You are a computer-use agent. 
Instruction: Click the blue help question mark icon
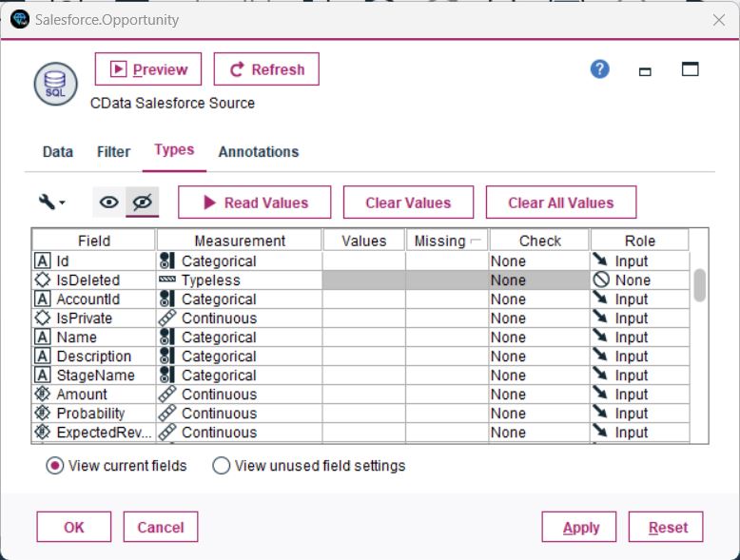(x=599, y=69)
